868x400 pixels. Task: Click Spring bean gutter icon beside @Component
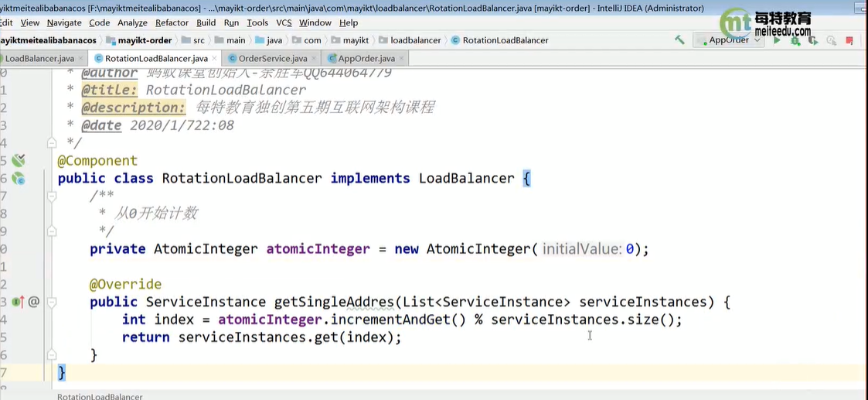pos(19,161)
